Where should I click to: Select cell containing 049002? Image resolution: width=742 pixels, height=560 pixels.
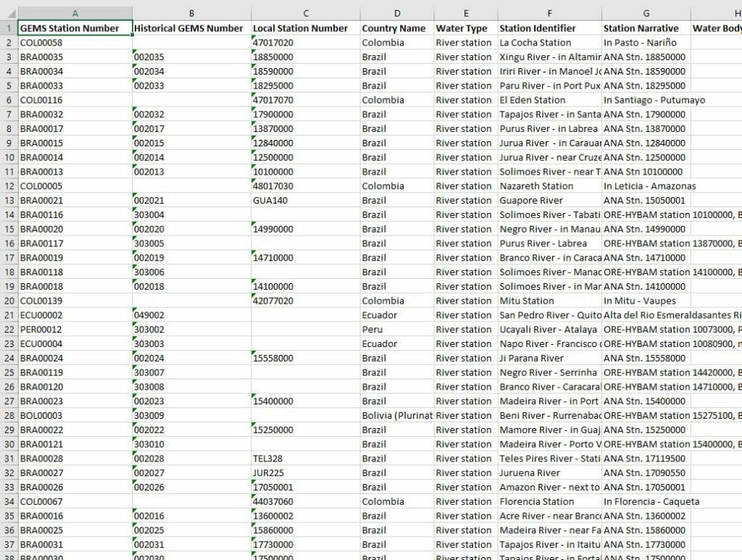tap(191, 315)
